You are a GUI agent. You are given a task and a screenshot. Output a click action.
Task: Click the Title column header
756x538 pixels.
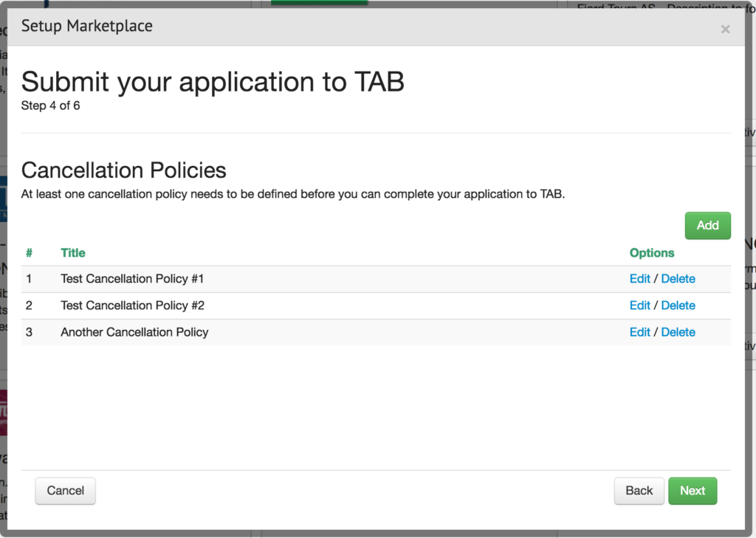click(73, 252)
